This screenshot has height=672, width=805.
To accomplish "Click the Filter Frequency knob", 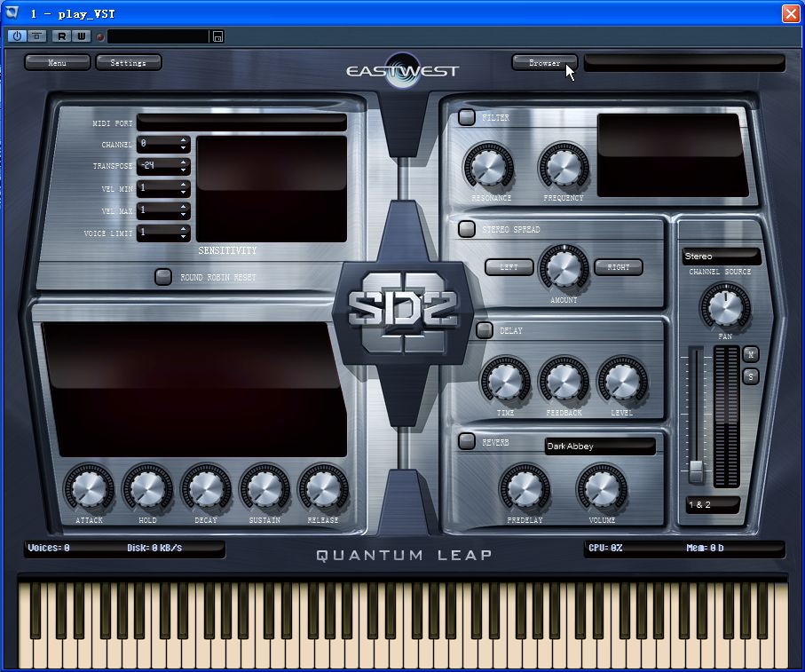I will pyautogui.click(x=564, y=166).
